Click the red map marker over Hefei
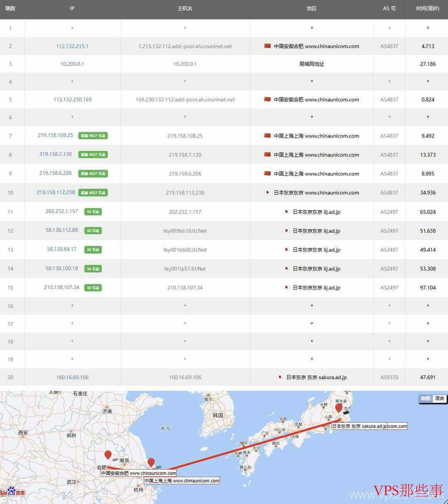 click(108, 455)
